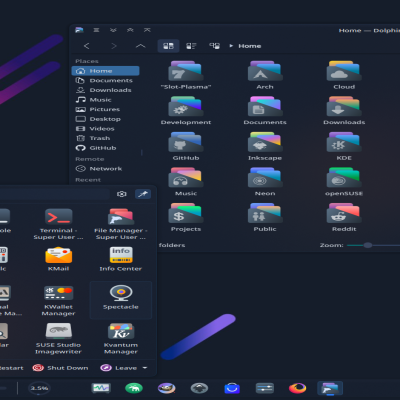Select the Neon folder icon
Viewport: 400px width, 400px height.
265,182
